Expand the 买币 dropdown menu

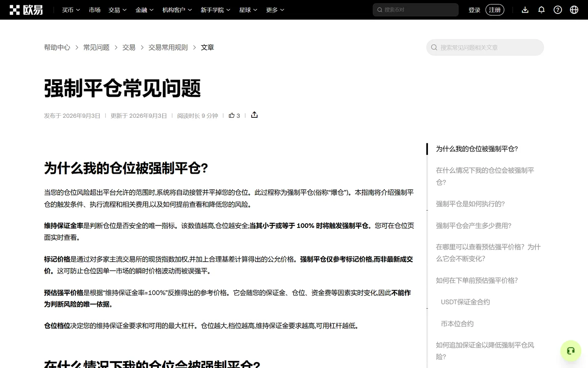click(x=71, y=10)
